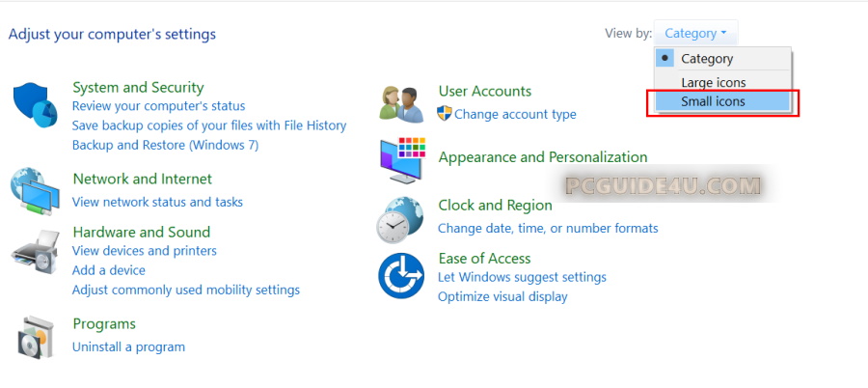868x388 pixels.
Task: Select Small icons from the view menu
Action: click(x=713, y=101)
